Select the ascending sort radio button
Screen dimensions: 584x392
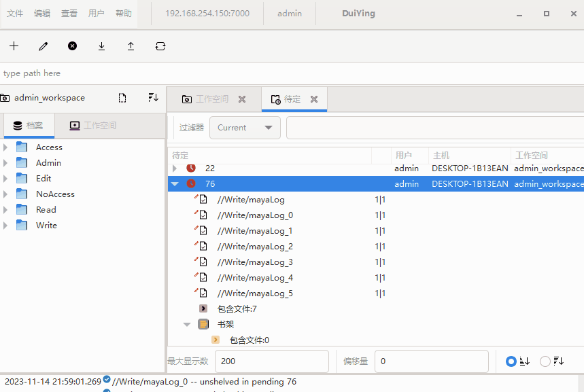click(x=511, y=361)
